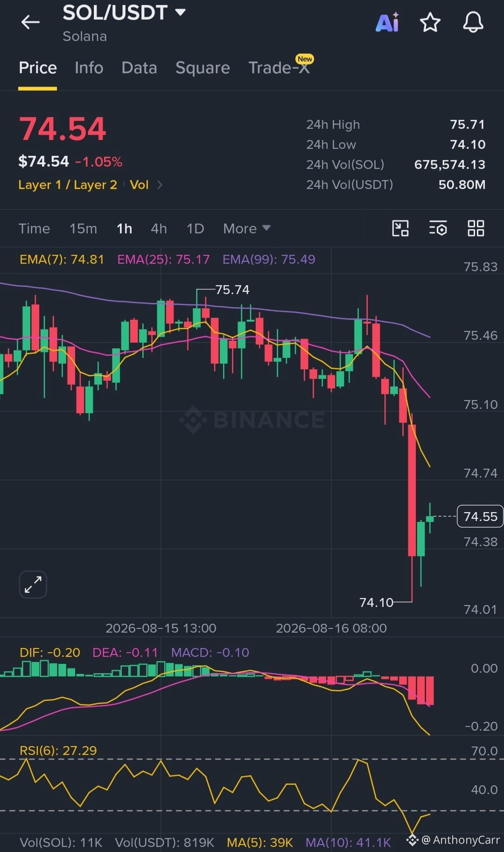This screenshot has width=504, height=852.
Task: Open the Square tab
Action: click(203, 68)
